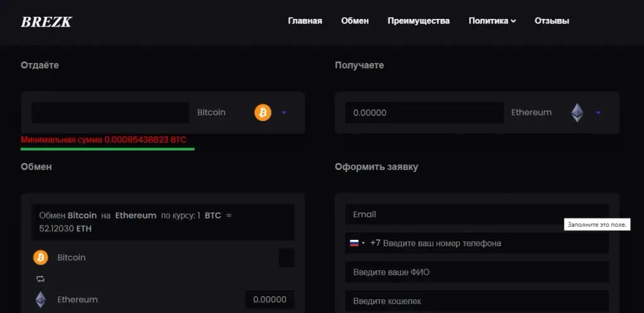The height and width of the screenshot is (313, 644).
Task: Expand the Ethereum currency dropdown arrow
Action: click(599, 113)
